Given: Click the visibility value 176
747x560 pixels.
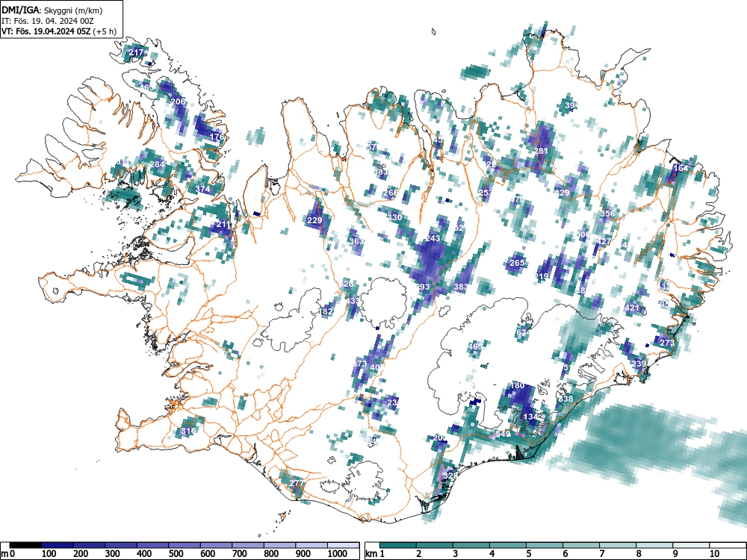Looking at the screenshot, I should [x=217, y=137].
